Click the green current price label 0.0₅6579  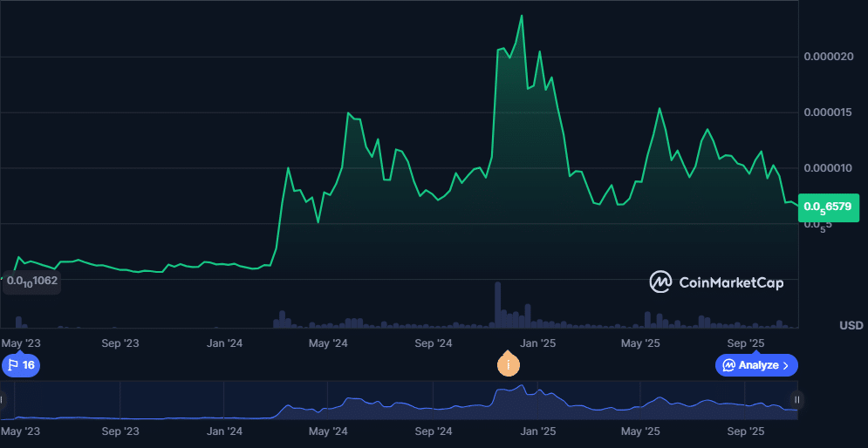coord(828,207)
